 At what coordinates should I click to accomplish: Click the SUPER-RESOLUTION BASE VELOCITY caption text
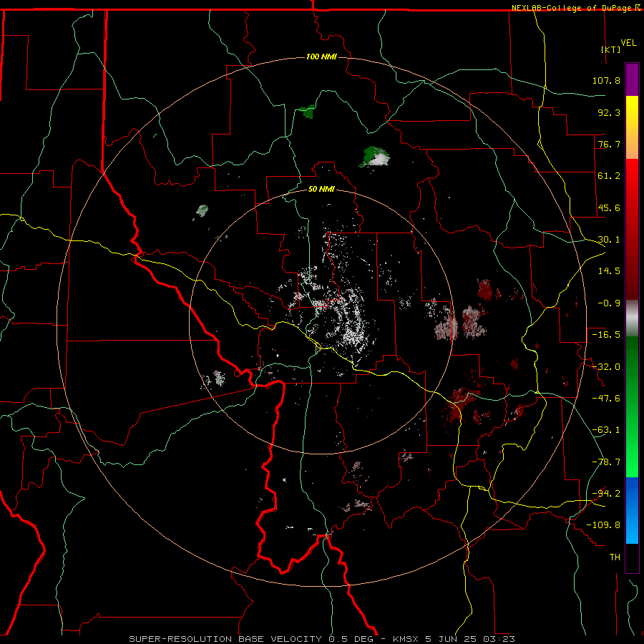coord(225,639)
